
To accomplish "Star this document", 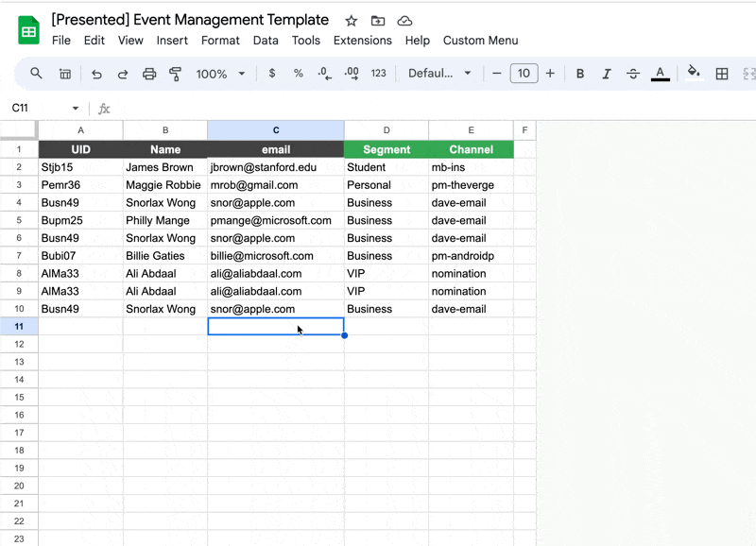I will (x=352, y=21).
